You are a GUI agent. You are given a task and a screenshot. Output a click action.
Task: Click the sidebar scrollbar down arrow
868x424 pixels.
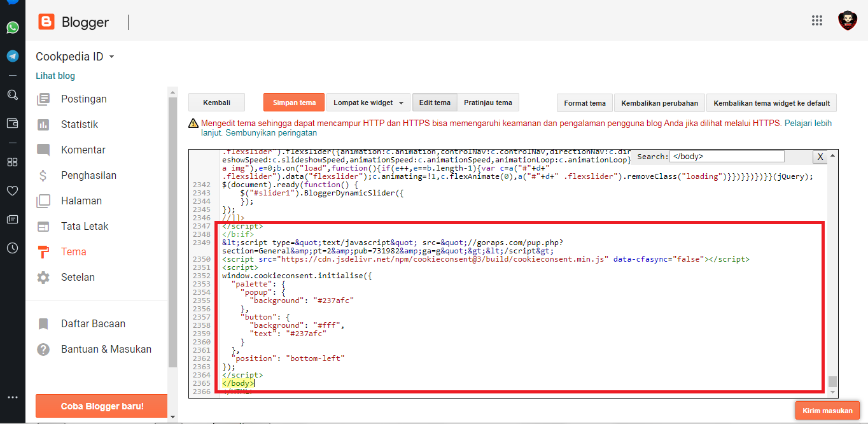[172, 416]
